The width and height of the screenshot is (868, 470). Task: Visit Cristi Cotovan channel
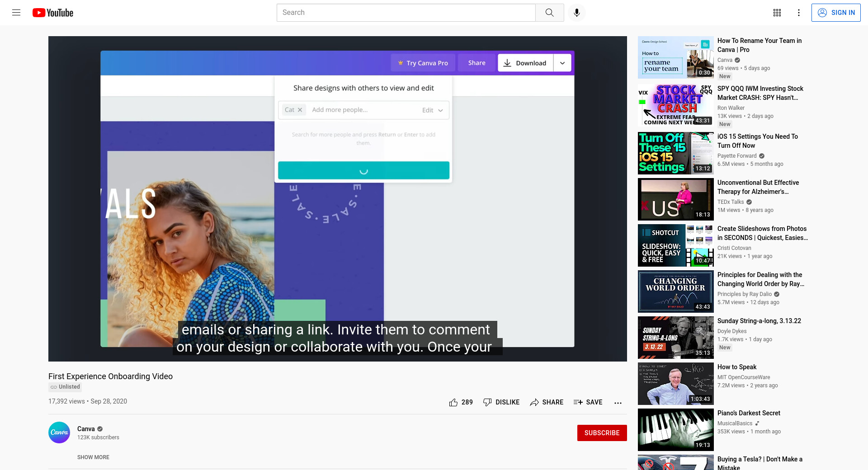pyautogui.click(x=734, y=248)
